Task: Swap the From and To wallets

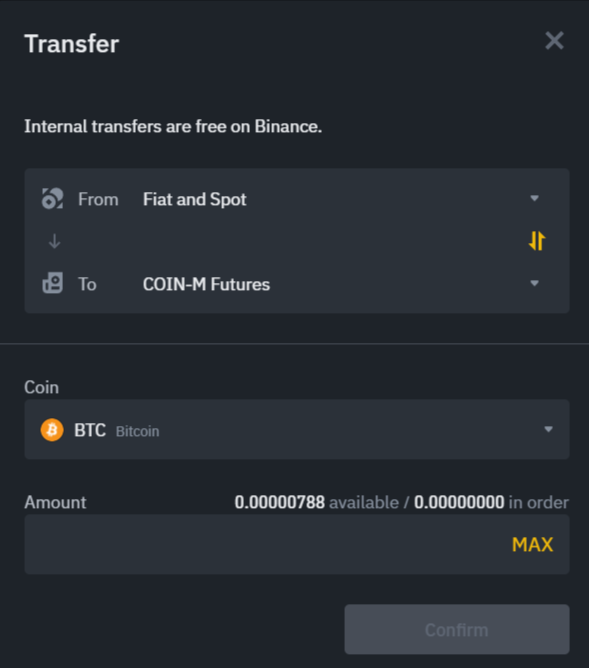Action: coord(537,241)
